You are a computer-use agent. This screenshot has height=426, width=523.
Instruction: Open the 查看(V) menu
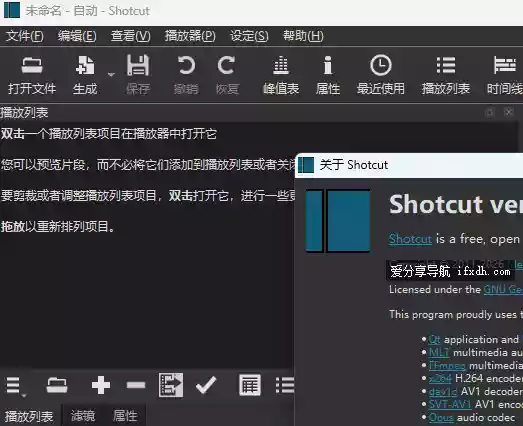point(130,36)
